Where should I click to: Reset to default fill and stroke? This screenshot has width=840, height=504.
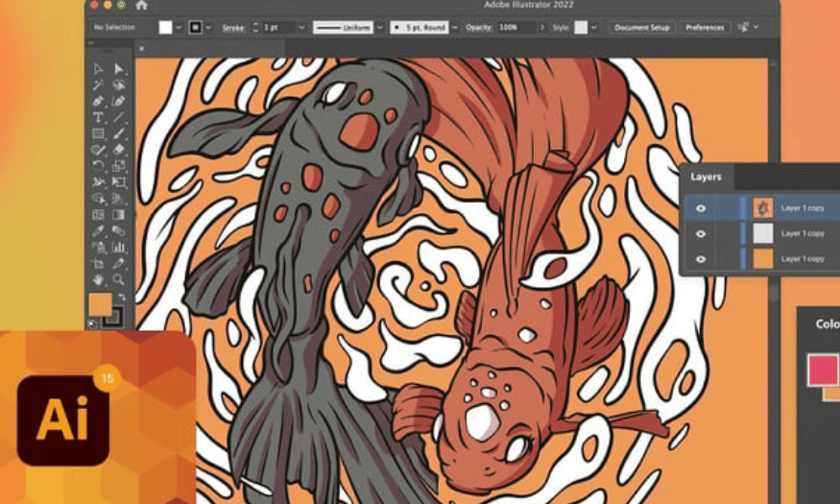[x=93, y=324]
